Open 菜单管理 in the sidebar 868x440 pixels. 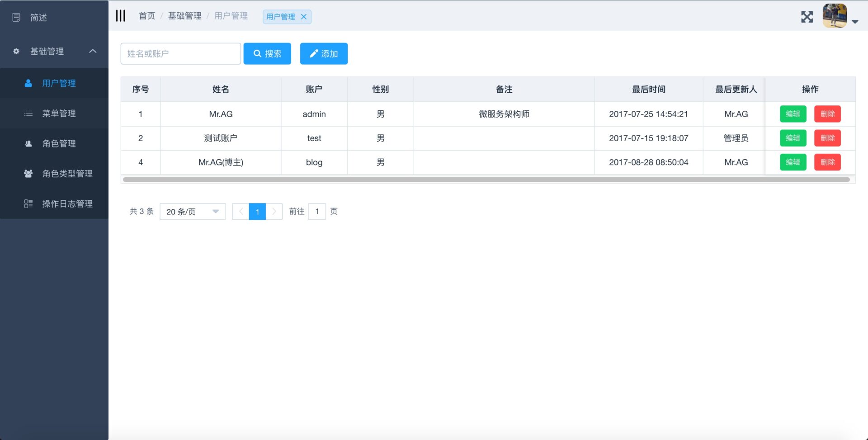[x=54, y=113]
